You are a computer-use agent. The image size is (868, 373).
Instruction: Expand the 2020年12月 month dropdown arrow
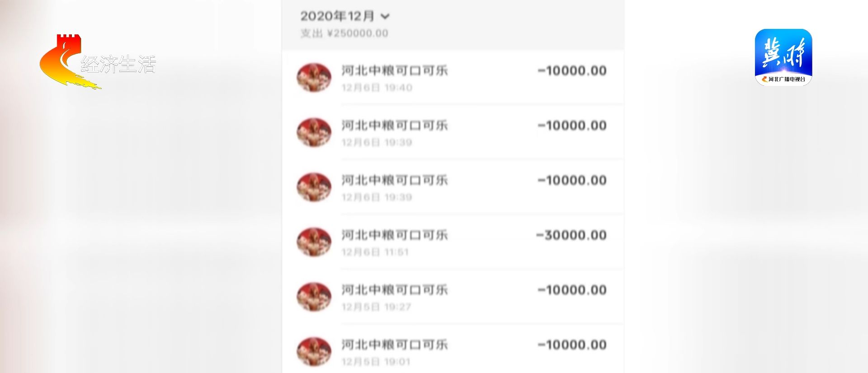point(385,17)
